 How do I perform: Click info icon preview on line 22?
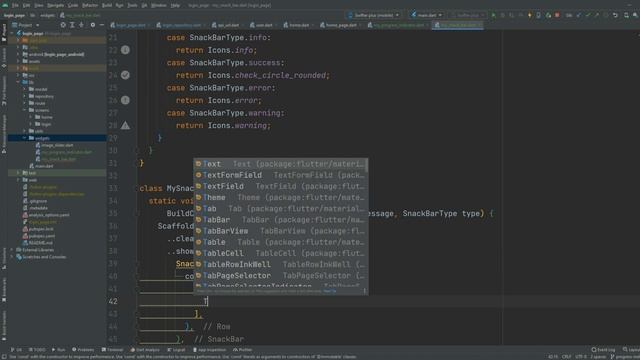[125, 50]
